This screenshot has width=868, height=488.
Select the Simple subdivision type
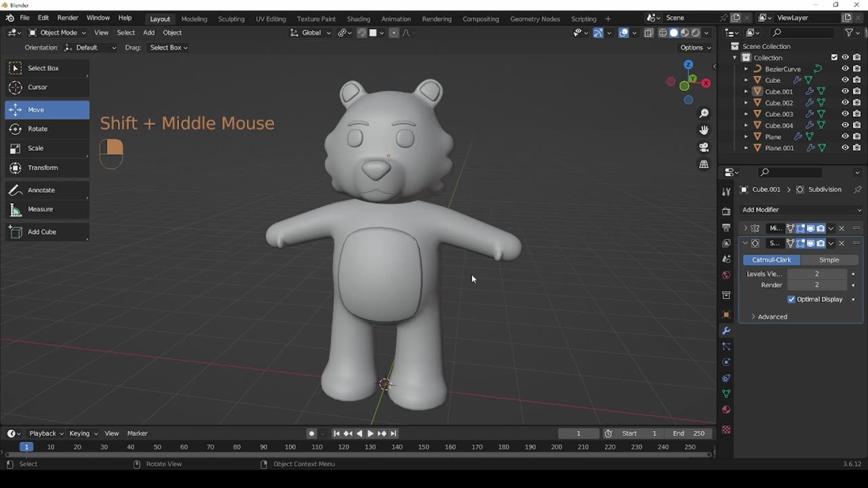(x=829, y=260)
